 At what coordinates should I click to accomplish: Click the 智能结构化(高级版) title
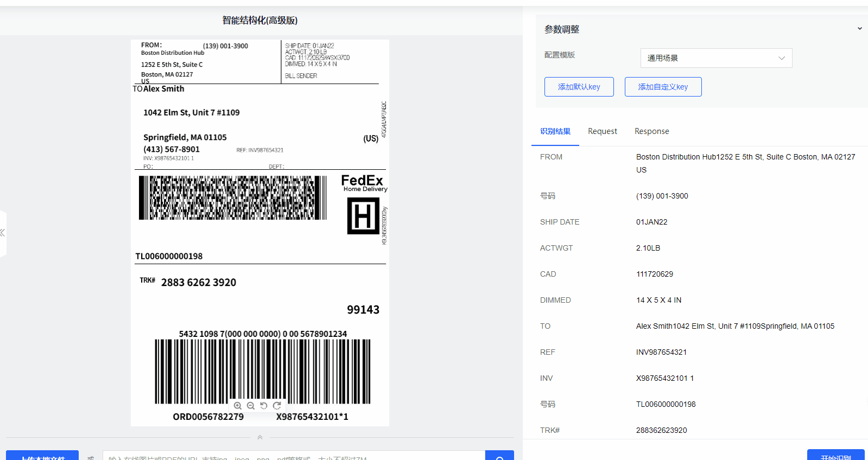point(260,20)
